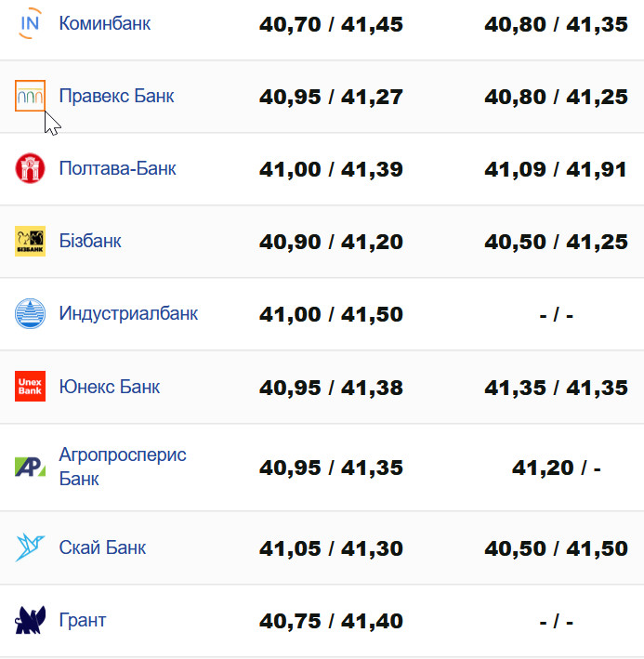This screenshot has width=644, height=659.
Task: Click the red Unex Bank logo
Action: pyautogui.click(x=30, y=386)
